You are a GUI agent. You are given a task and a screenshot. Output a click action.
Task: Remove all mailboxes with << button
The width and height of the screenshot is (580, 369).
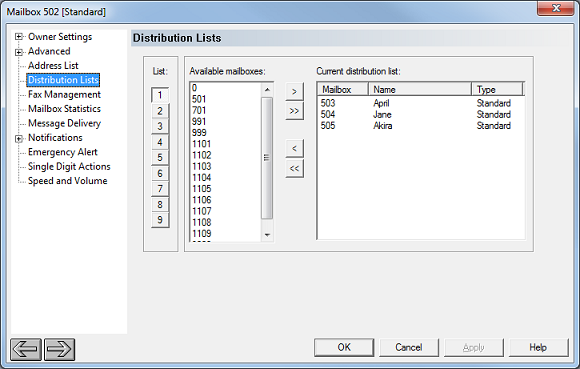(294, 169)
